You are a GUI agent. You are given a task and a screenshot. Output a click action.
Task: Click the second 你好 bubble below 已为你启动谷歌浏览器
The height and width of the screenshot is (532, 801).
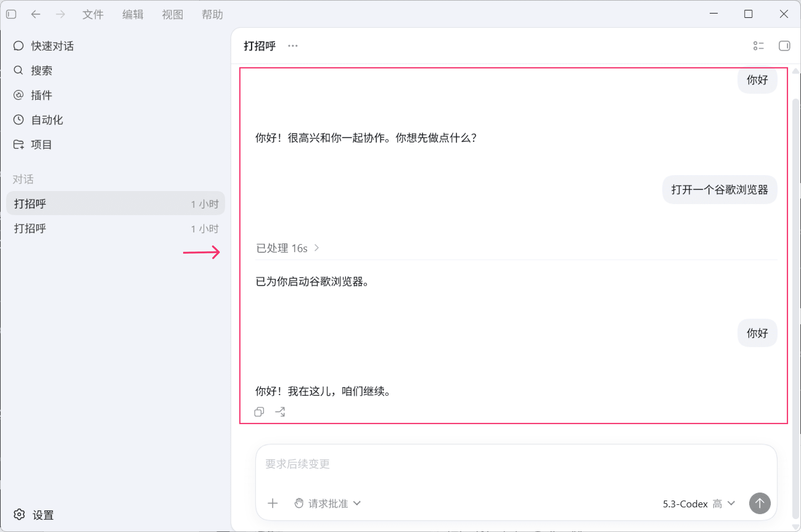coord(757,333)
